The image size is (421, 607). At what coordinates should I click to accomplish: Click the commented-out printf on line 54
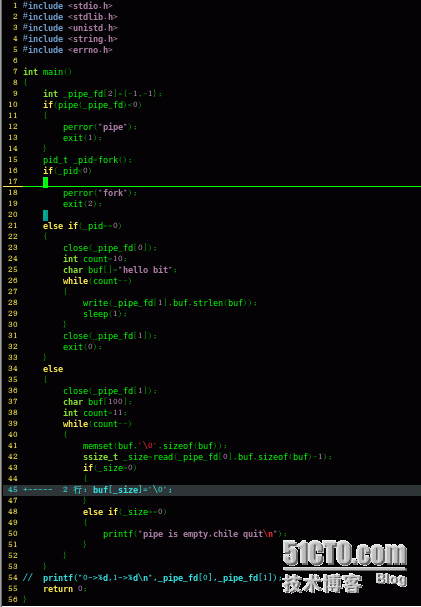click(153, 578)
